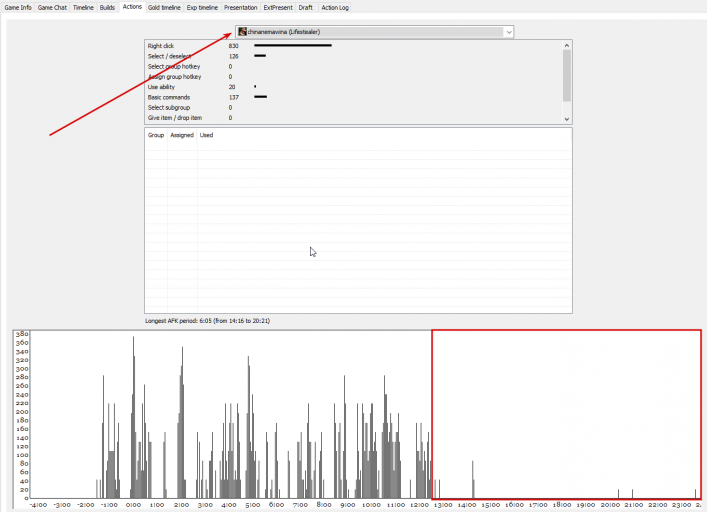Viewport: 707px width, 512px height.
Task: Select the Basic commands row
Action: pyautogui.click(x=354, y=97)
